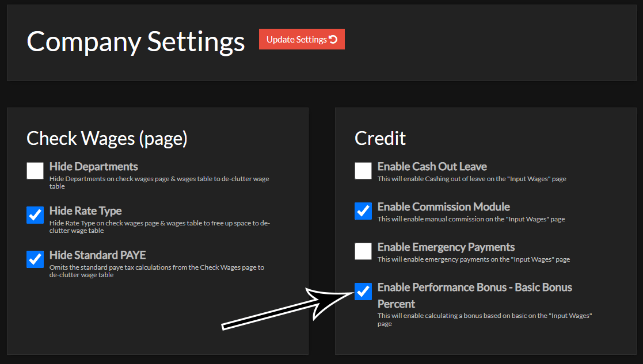Turn on the Emergency Payments checkbox
This screenshot has width=643, height=364.
pyautogui.click(x=363, y=251)
